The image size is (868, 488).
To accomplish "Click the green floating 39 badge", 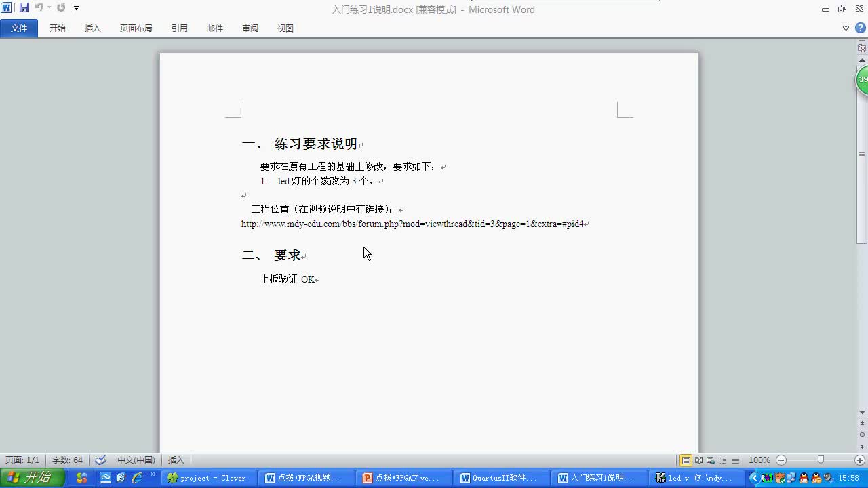I will tap(863, 79).
